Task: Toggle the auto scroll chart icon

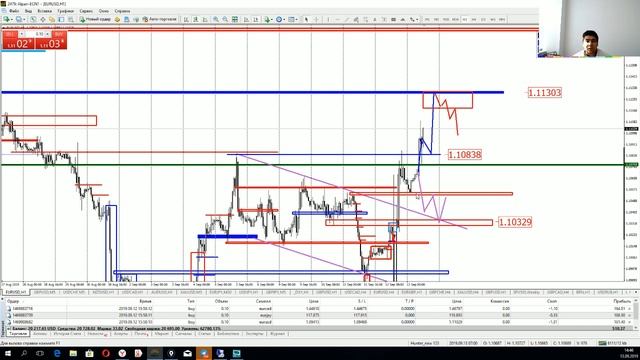Action: coord(247,19)
